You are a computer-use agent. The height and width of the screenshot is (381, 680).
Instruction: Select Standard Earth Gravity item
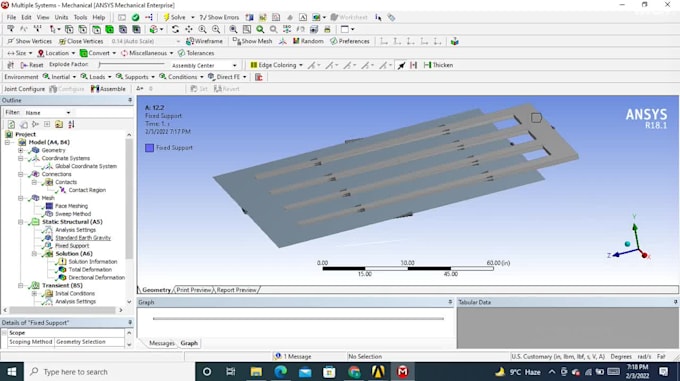click(83, 238)
